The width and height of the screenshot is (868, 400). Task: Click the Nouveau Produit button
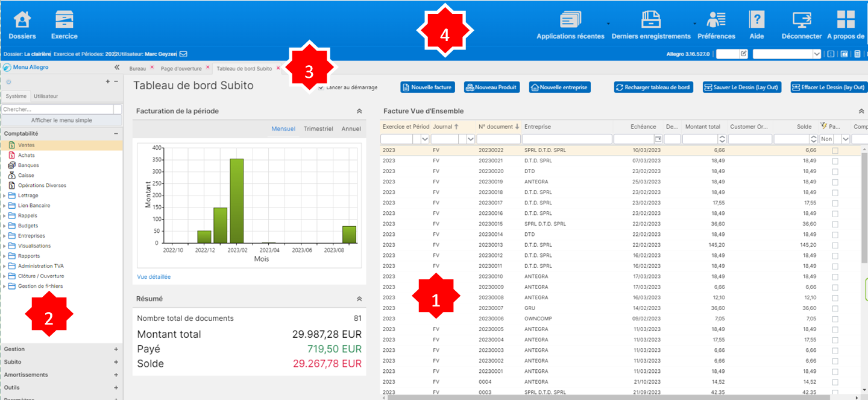[x=491, y=87]
